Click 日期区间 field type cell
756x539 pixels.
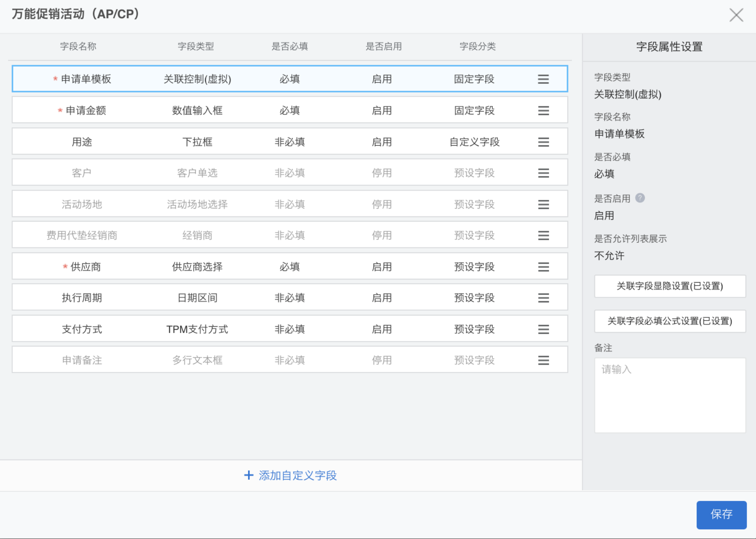coord(197,298)
